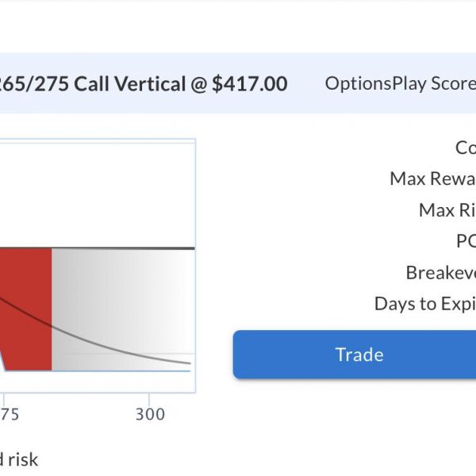Screen dimensions: 476x476
Task: Select the 300 axis label
Action: (x=150, y=414)
